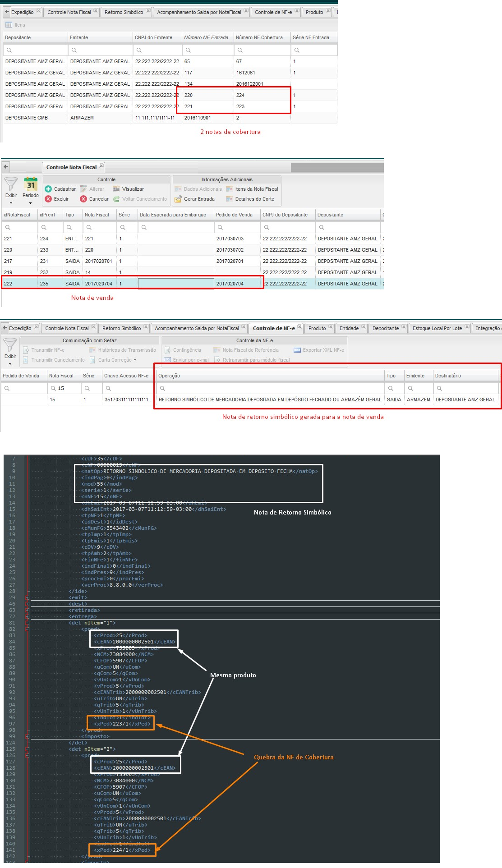Close the Estoque Local Por Lote tab

click(467, 327)
